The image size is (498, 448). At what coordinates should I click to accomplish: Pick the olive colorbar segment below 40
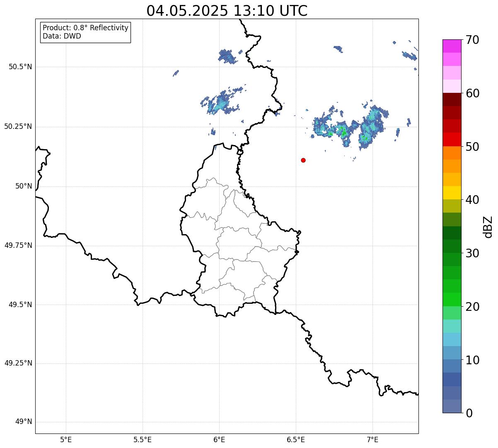click(452, 206)
